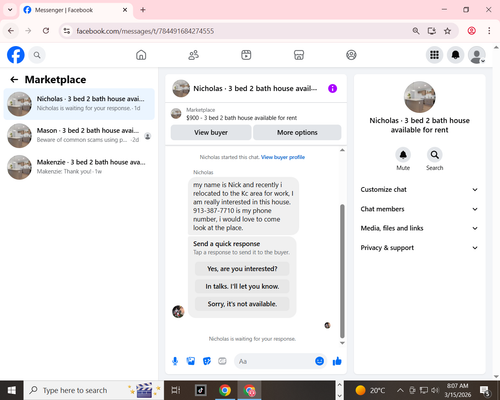Open the Makenzie conversation in the list

tap(79, 167)
